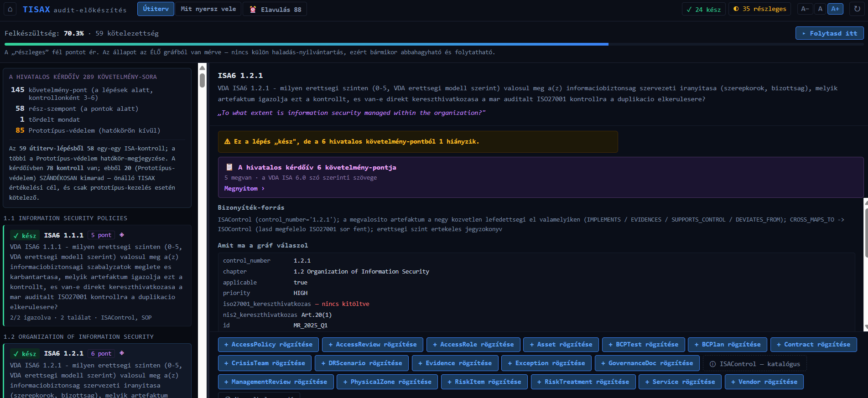
Task: Click the Evidence rögzítése button
Action: 455,363
